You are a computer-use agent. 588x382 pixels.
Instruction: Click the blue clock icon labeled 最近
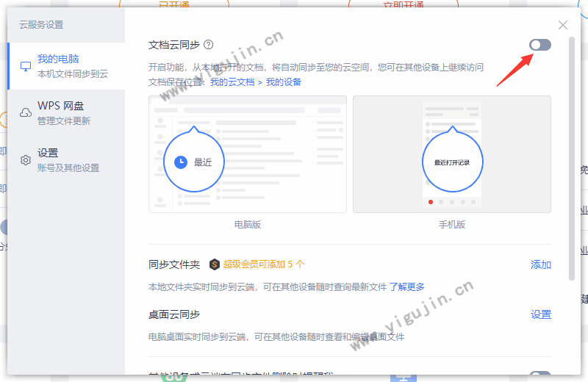pyautogui.click(x=182, y=162)
